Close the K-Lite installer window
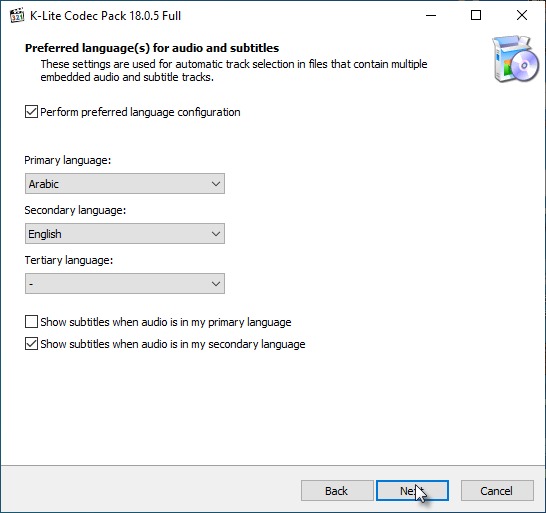 click(x=522, y=15)
